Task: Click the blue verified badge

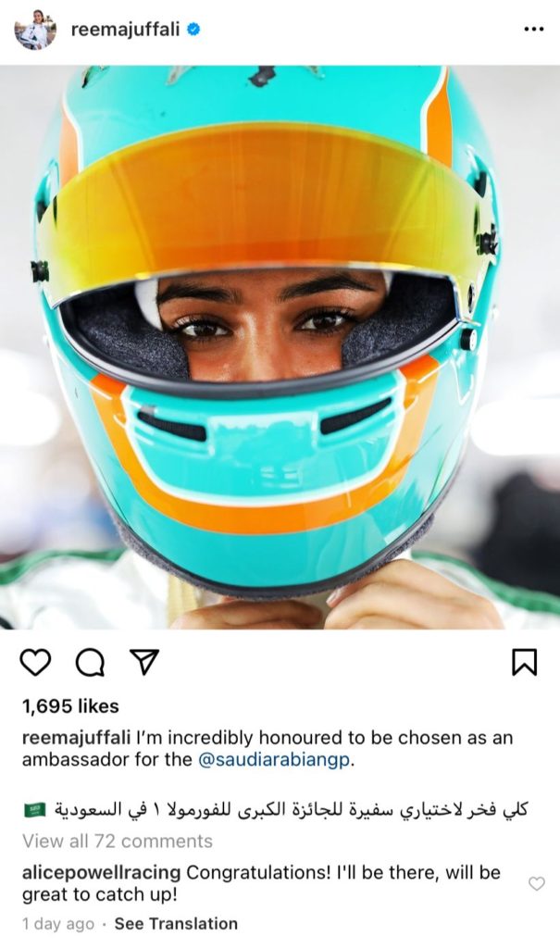Action: point(193,29)
